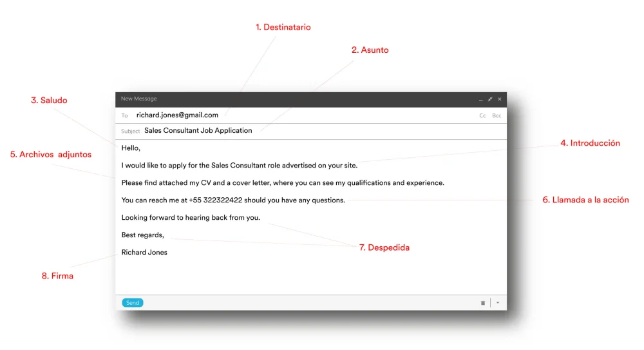This screenshot has height=350, width=644.
Task: Click the 'Best regards,' line
Action: point(142,235)
